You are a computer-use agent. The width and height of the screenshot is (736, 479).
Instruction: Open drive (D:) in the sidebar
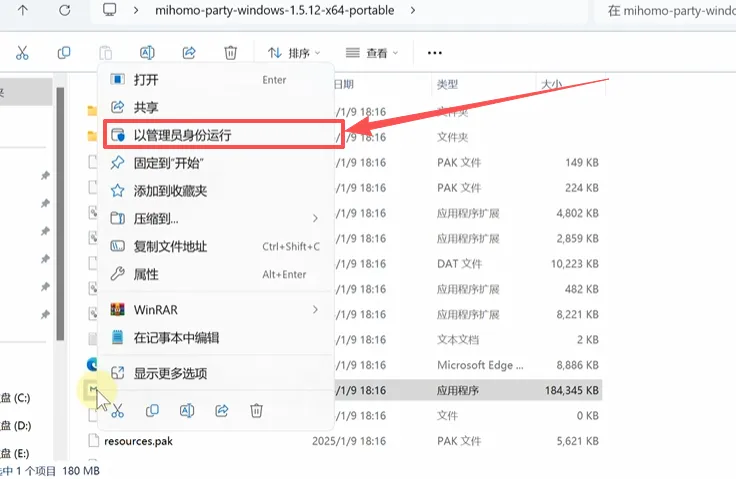point(15,425)
